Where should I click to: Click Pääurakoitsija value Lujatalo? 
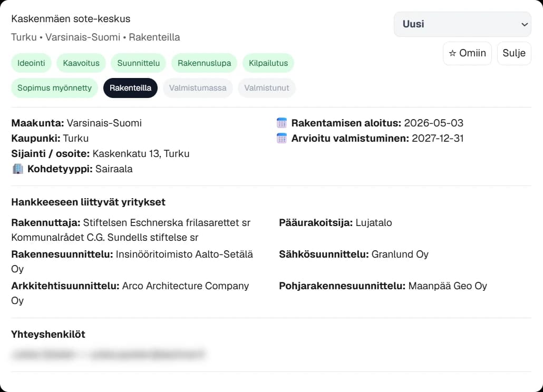374,223
